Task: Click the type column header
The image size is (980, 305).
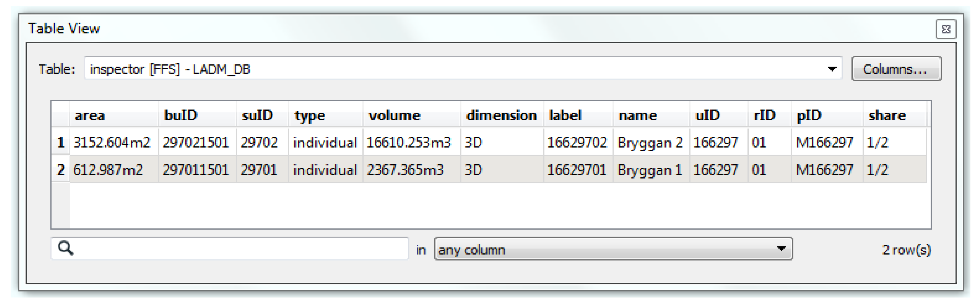Action: (326, 115)
